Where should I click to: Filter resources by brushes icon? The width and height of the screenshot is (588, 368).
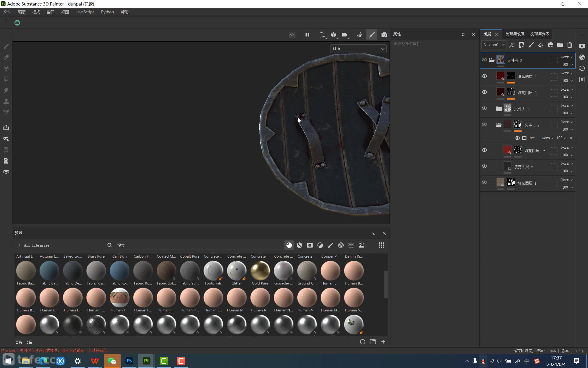click(331, 245)
